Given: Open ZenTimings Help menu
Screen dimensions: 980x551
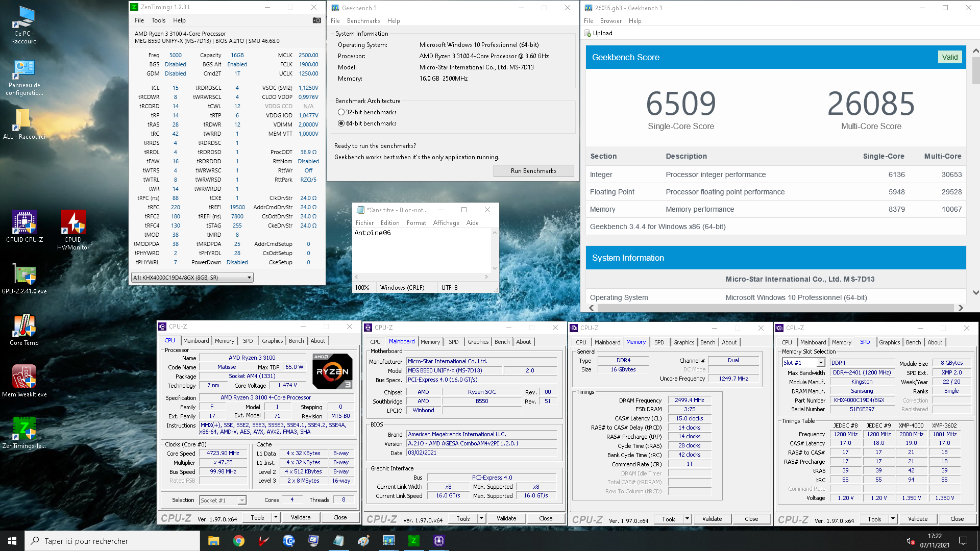Looking at the screenshot, I should coord(179,20).
